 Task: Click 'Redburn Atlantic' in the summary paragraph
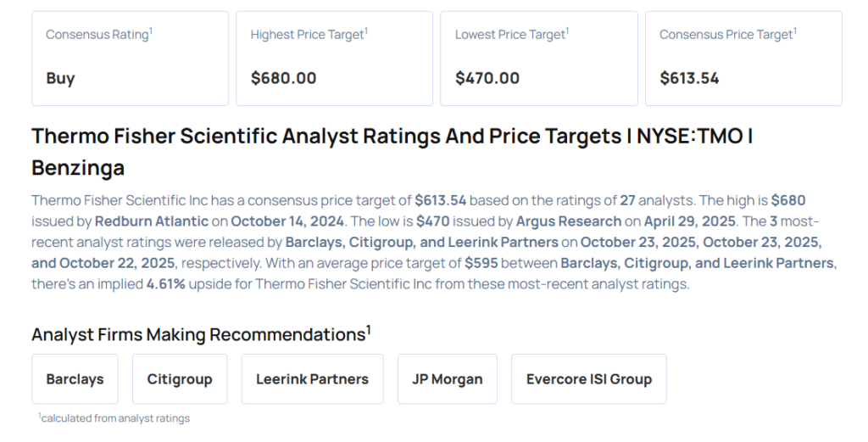point(149,221)
